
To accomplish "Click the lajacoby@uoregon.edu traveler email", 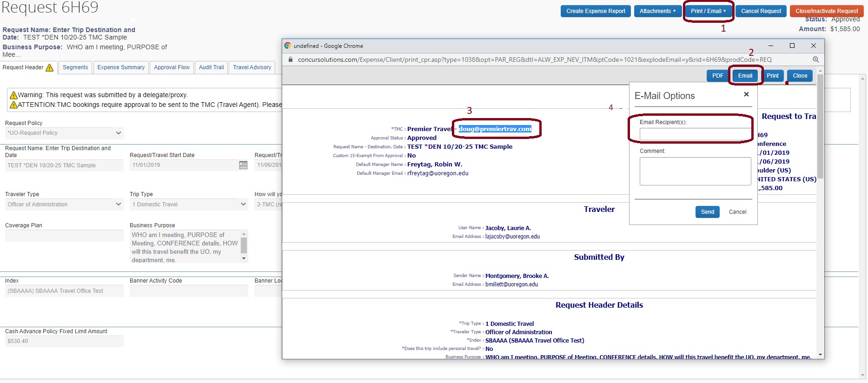I will pos(512,237).
